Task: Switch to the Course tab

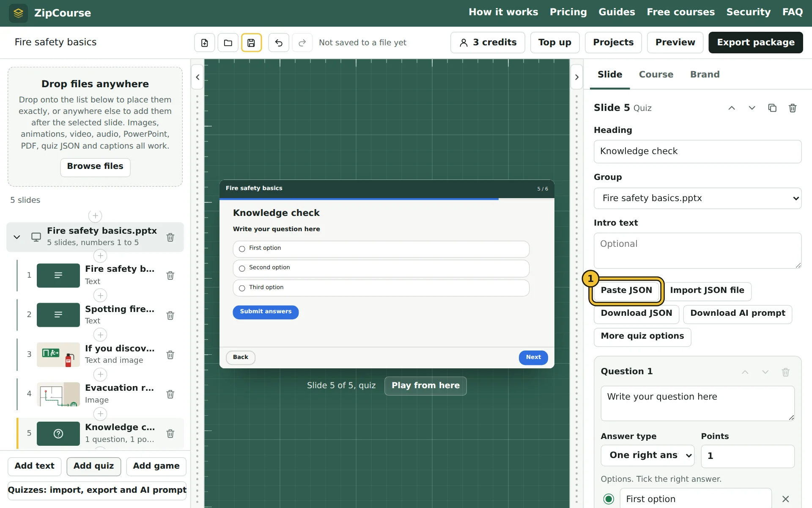Action: click(x=656, y=75)
